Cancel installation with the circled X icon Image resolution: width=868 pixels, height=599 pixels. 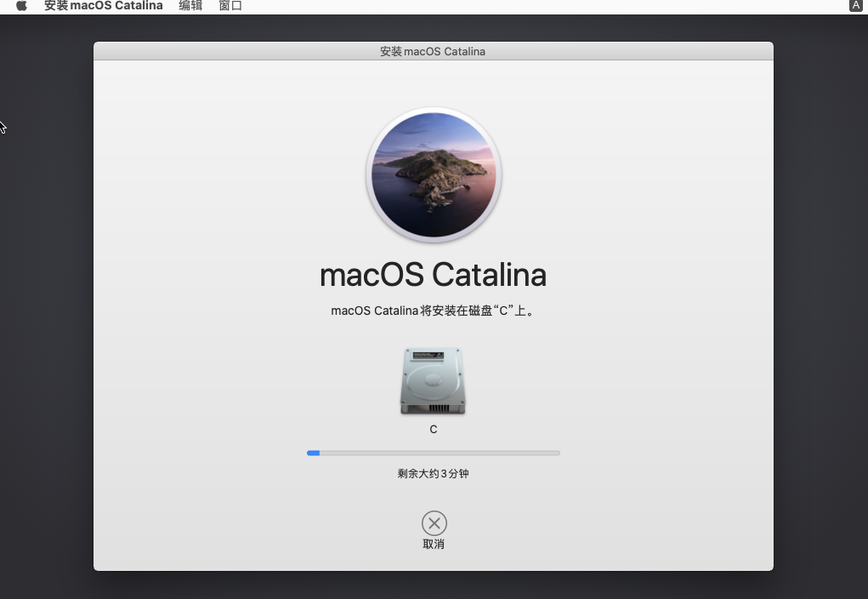(x=434, y=523)
